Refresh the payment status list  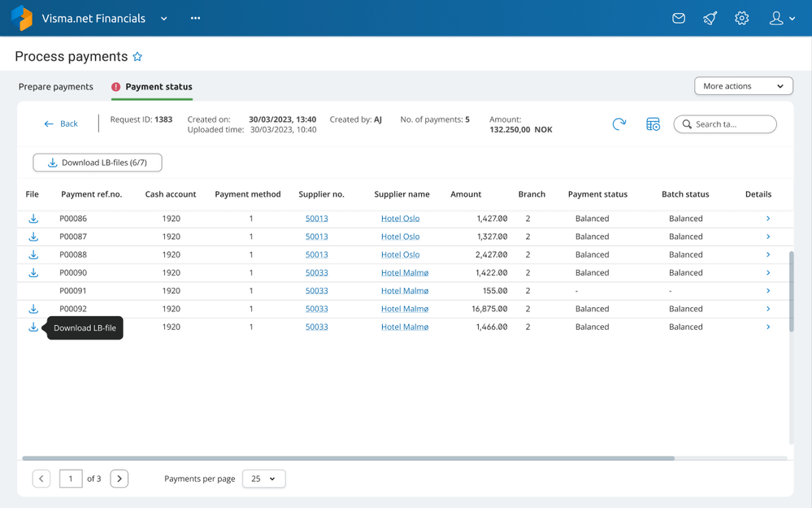coord(619,124)
